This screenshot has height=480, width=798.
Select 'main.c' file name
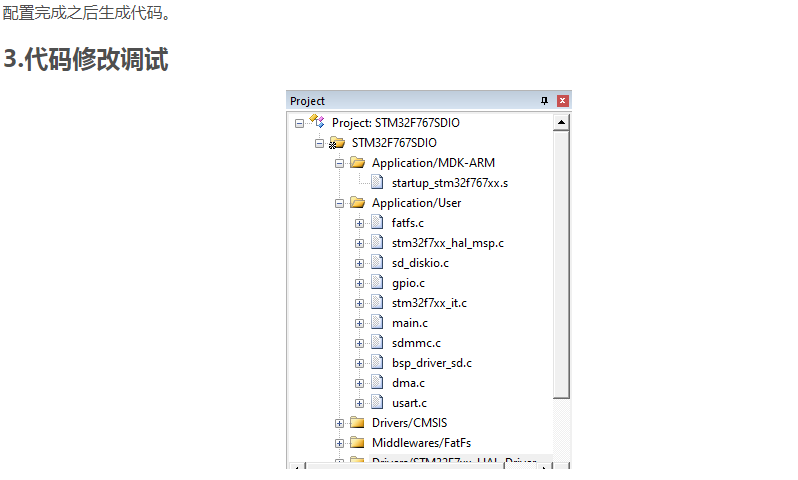[410, 323]
